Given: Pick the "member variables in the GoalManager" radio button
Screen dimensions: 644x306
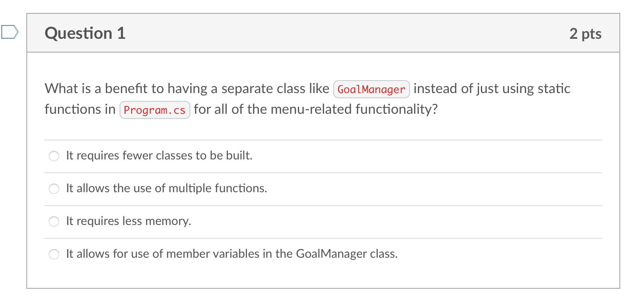Looking at the screenshot, I should tap(54, 254).
